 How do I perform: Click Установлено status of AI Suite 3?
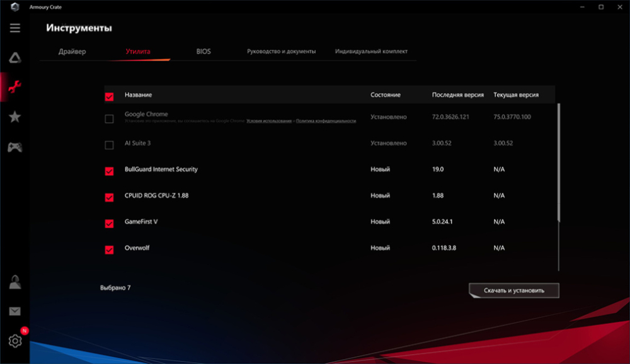coord(389,143)
